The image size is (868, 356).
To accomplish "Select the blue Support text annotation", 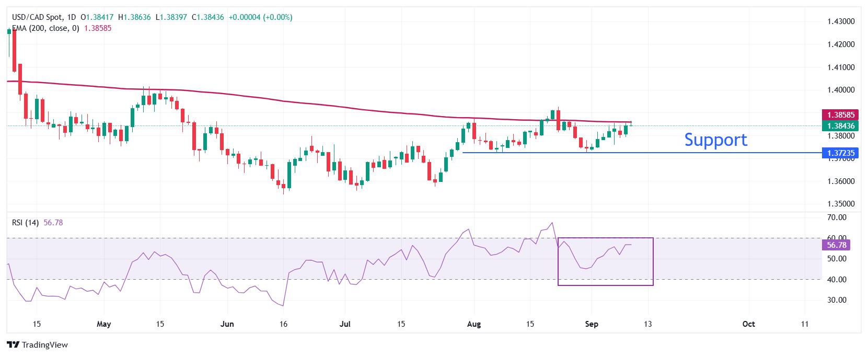I will point(715,140).
